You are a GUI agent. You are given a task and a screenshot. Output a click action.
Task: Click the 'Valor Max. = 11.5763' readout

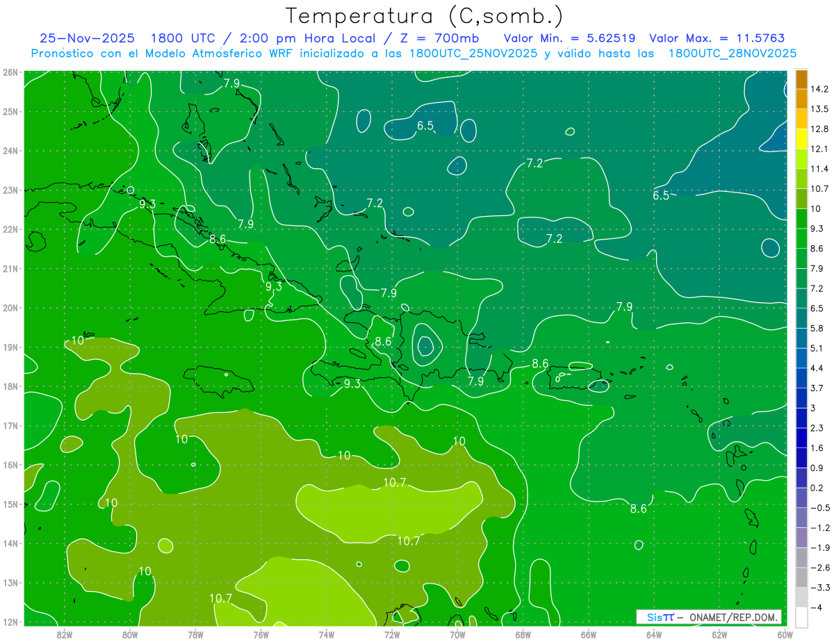click(x=717, y=38)
